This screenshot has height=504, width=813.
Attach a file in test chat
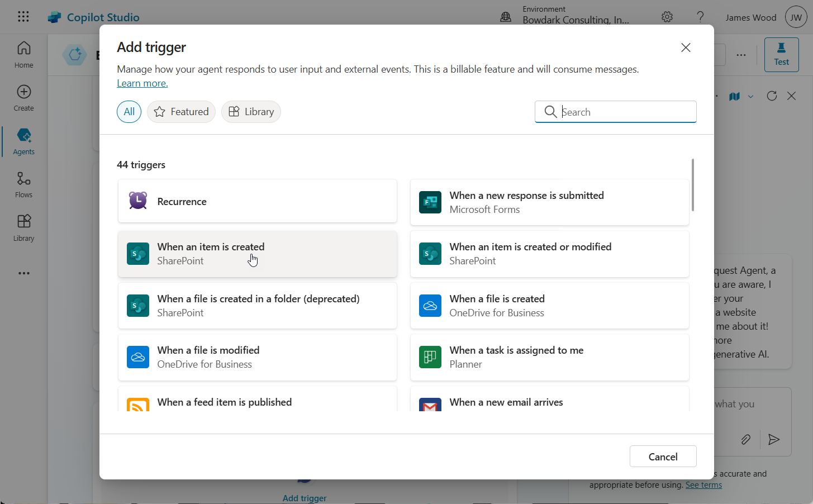click(x=745, y=440)
